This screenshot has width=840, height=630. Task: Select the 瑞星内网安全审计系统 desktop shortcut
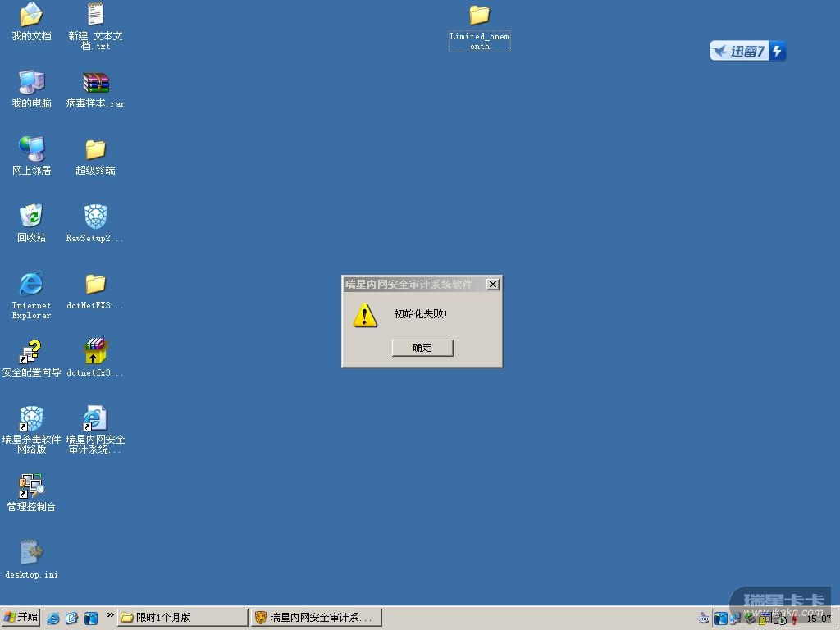coord(96,419)
